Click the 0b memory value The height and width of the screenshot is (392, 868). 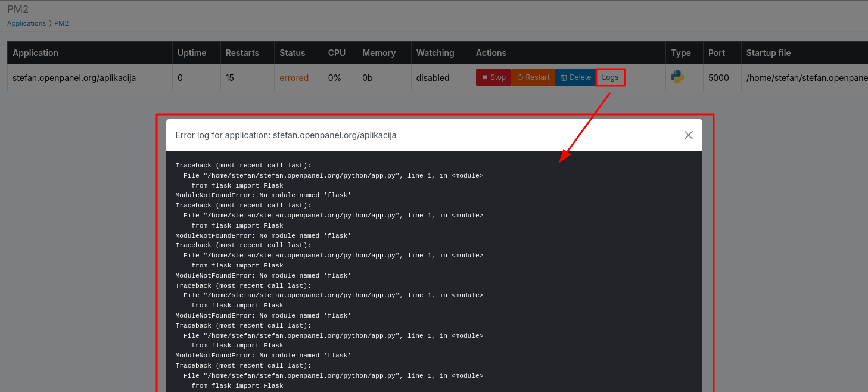click(x=367, y=77)
